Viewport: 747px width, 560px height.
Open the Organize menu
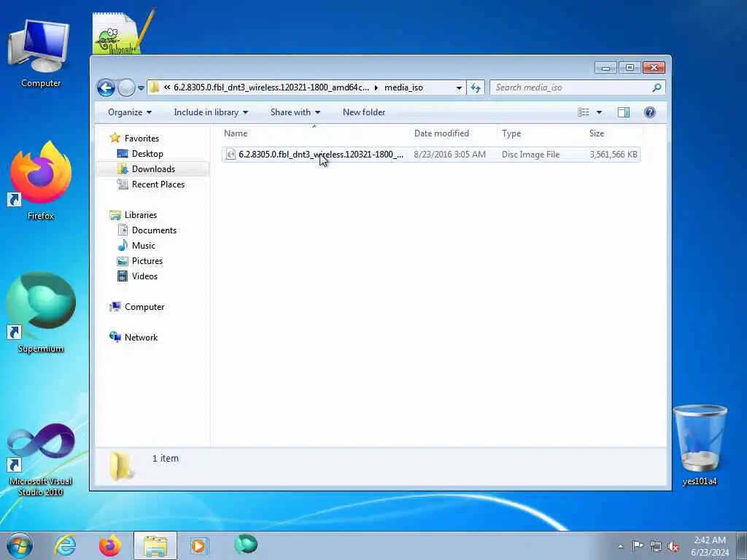click(x=130, y=112)
